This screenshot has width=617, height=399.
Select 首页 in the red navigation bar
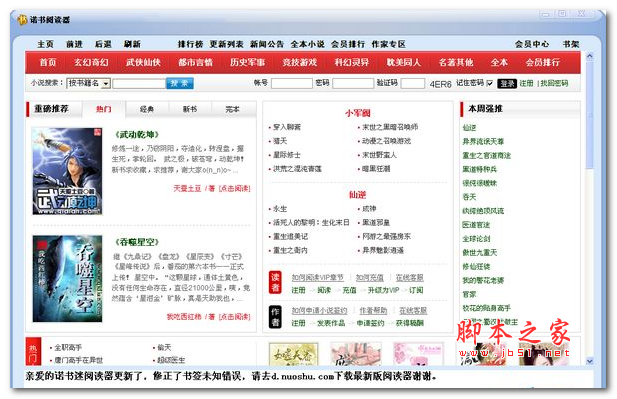click(48, 63)
